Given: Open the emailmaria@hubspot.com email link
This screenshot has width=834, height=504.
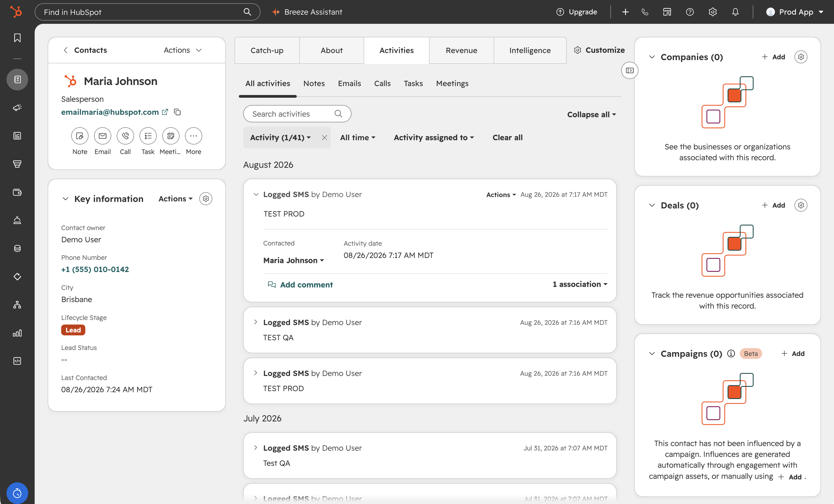Looking at the screenshot, I should tap(110, 112).
